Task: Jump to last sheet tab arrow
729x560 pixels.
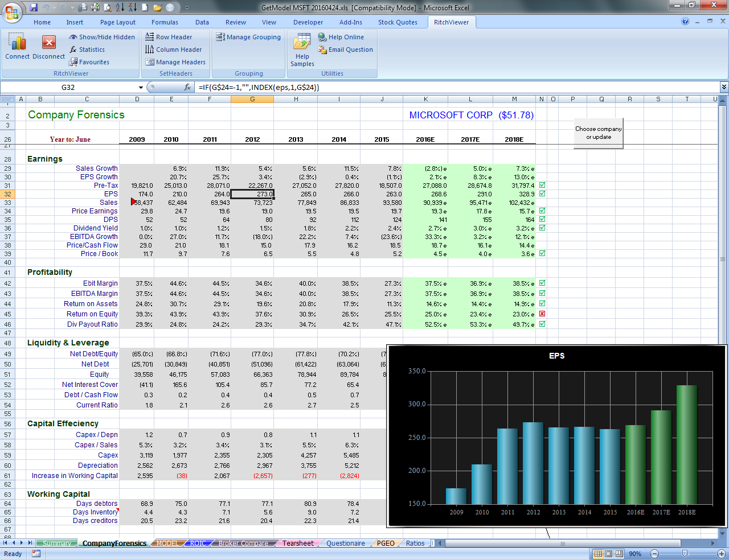Action: pyautogui.click(x=30, y=543)
